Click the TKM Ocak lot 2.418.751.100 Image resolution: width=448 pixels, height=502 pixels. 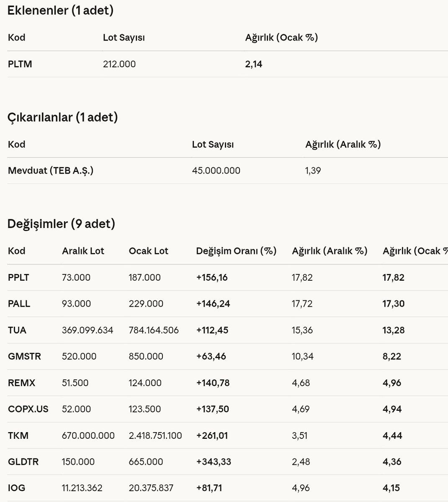(155, 435)
